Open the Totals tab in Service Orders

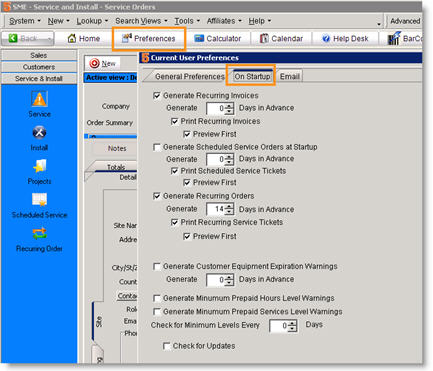tap(115, 167)
